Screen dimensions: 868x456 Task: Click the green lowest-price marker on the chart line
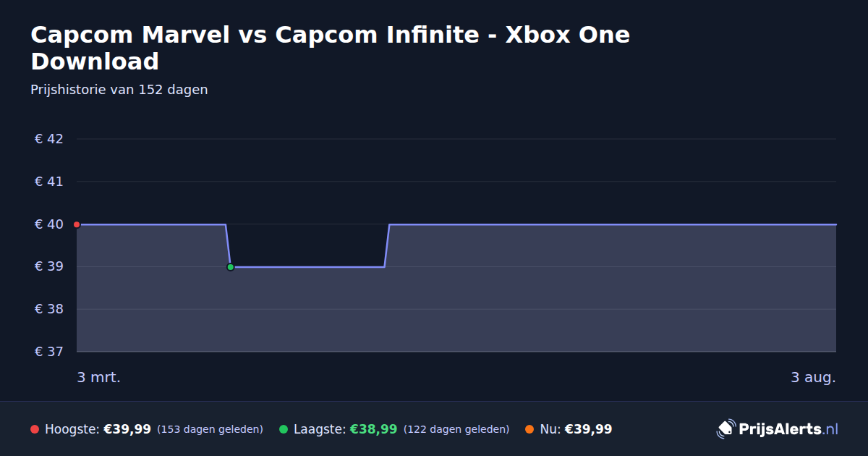coord(231,267)
